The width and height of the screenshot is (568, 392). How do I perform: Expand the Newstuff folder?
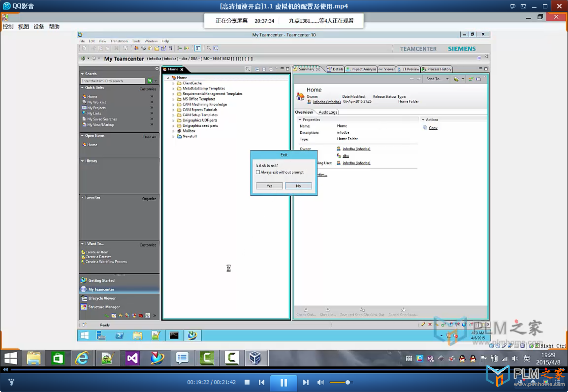tap(174, 136)
